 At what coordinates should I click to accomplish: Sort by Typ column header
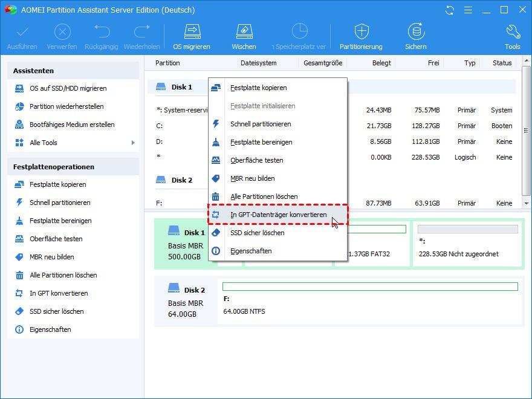pyautogui.click(x=470, y=63)
